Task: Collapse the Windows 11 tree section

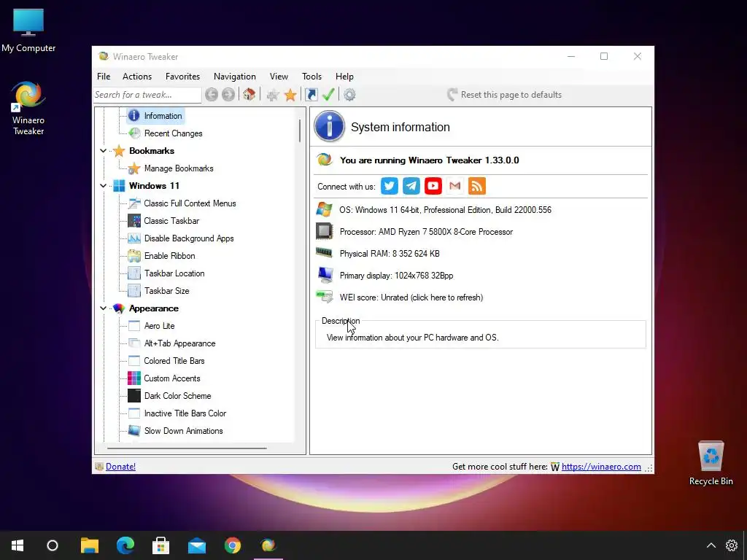Action: 103,186
